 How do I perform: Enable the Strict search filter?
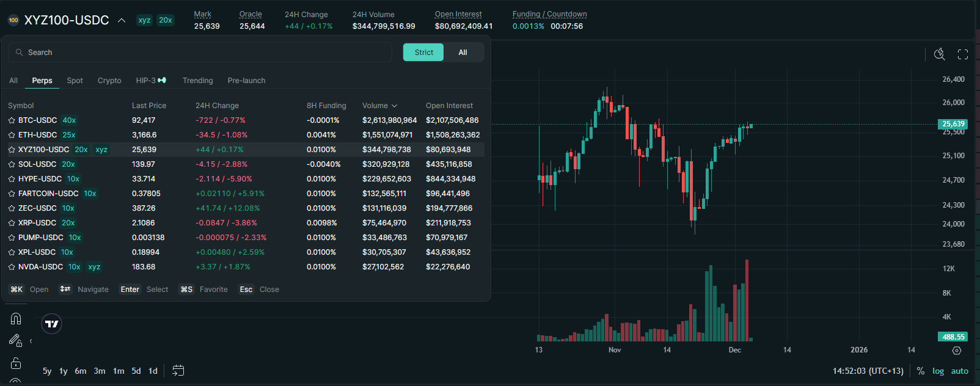[x=423, y=53]
